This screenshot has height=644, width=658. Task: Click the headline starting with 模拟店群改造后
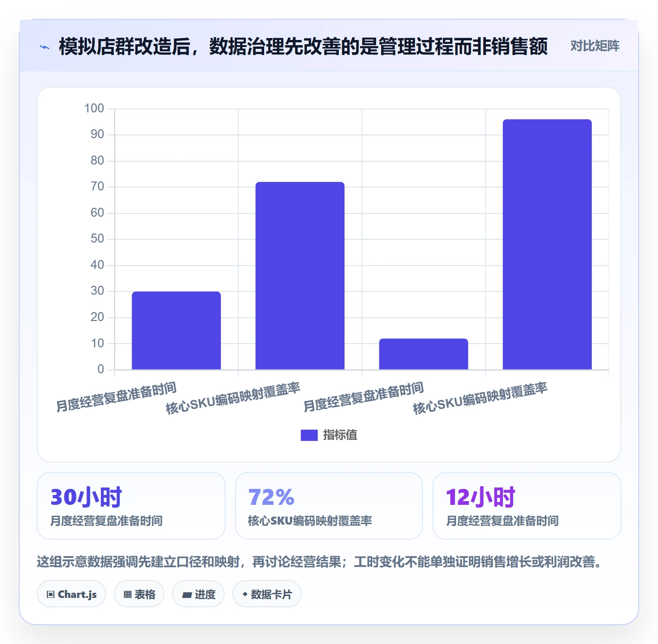[303, 47]
